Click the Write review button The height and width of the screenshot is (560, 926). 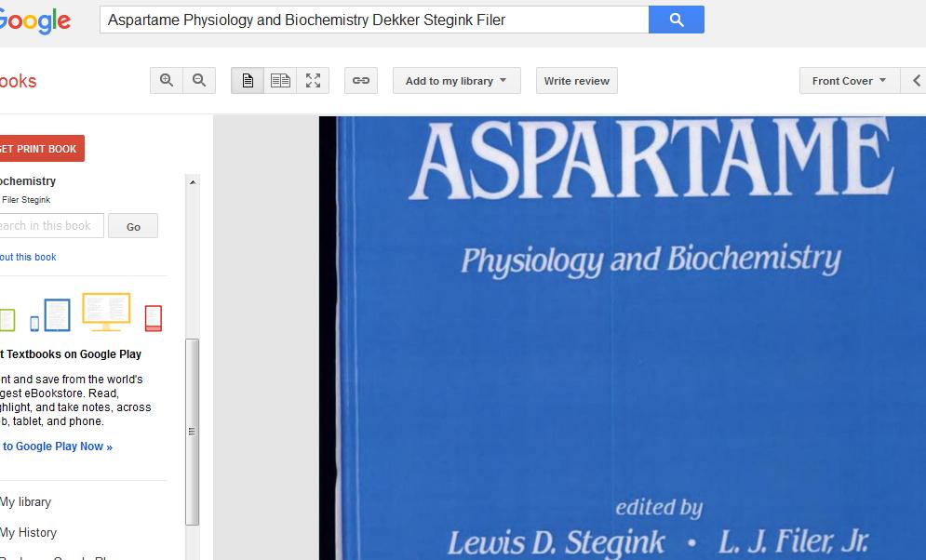pyautogui.click(x=576, y=80)
